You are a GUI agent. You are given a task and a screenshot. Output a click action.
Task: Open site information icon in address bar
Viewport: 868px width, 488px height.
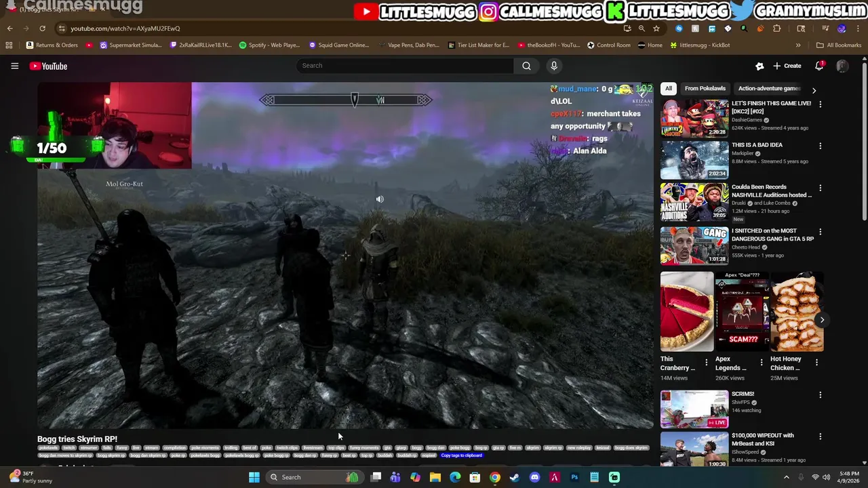tap(62, 28)
